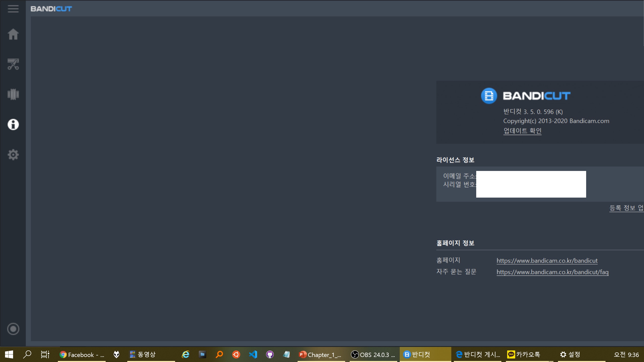Switch to Edge 반디컷 게시 window
Image resolution: width=644 pixels, height=362 pixels.
click(x=478, y=355)
